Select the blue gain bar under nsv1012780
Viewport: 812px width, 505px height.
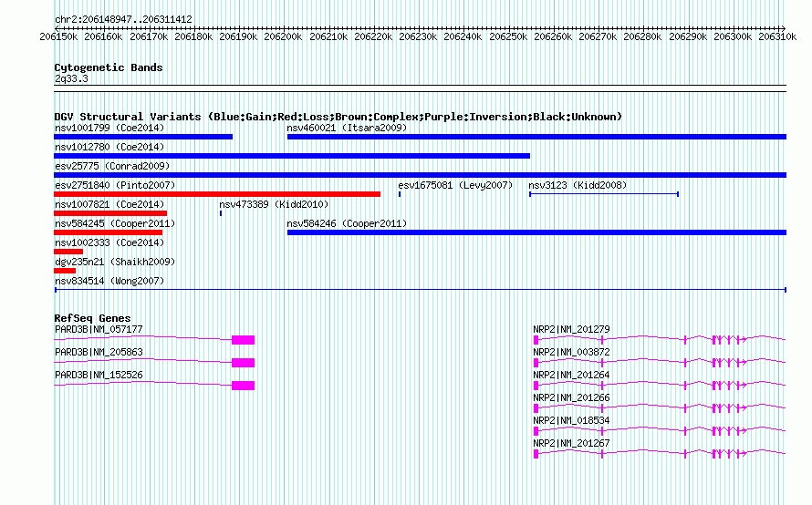pos(292,156)
